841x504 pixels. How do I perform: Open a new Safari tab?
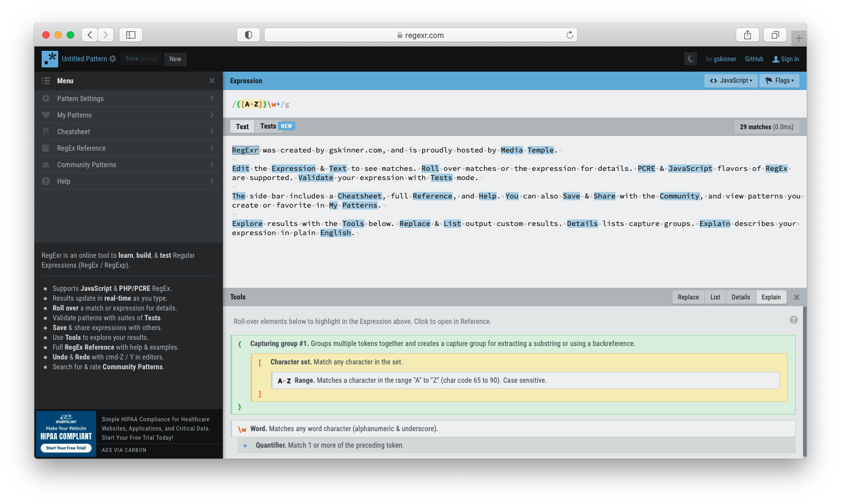click(799, 38)
